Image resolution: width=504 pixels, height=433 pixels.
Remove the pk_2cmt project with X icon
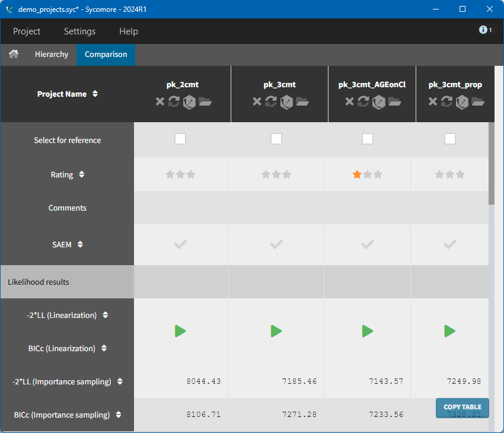pyautogui.click(x=160, y=101)
